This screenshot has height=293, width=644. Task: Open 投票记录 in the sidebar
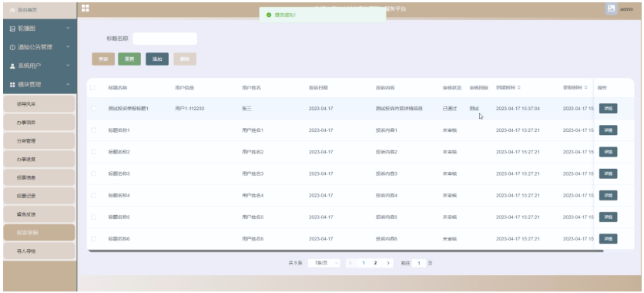point(39,196)
